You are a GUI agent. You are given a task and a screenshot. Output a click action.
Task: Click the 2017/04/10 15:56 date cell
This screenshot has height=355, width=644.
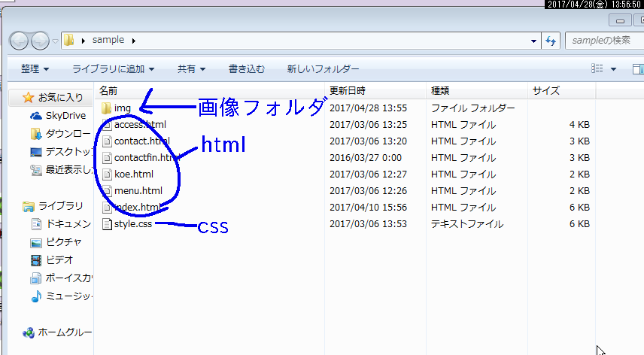pos(368,208)
